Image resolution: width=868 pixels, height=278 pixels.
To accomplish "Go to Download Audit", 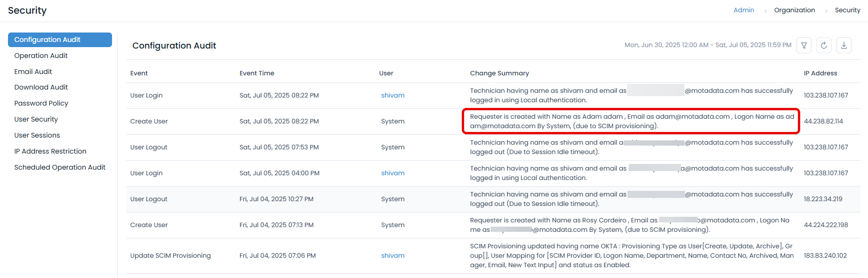I will pyautogui.click(x=41, y=87).
